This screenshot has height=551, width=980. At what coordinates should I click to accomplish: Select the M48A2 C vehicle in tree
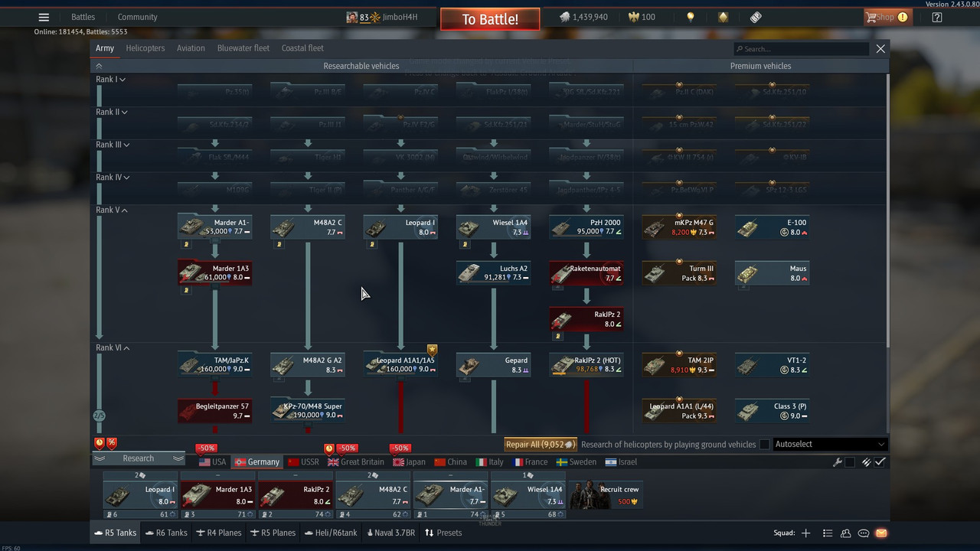click(308, 227)
